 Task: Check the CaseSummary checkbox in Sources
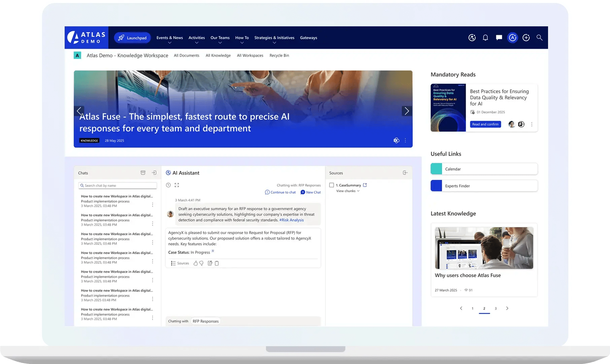pos(332,185)
